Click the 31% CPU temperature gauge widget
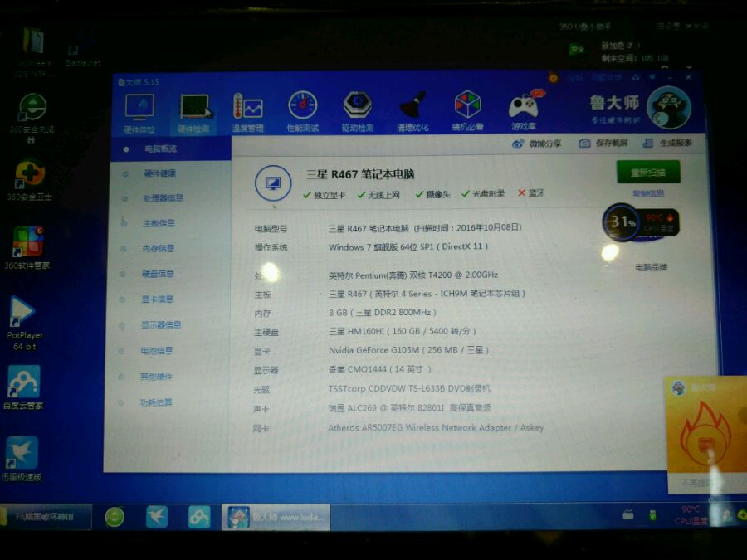This screenshot has width=747, height=560. [640, 222]
